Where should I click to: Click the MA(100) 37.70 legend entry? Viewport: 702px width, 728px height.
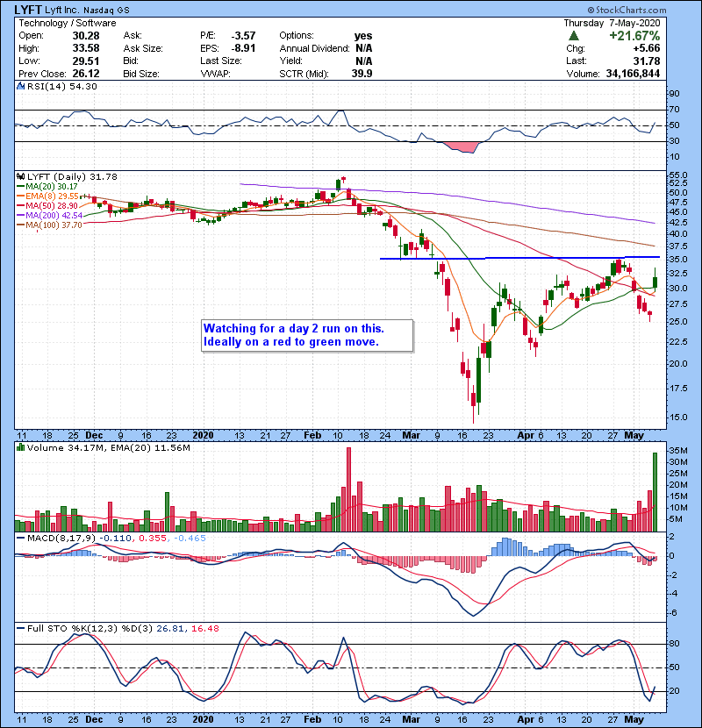click(x=50, y=225)
